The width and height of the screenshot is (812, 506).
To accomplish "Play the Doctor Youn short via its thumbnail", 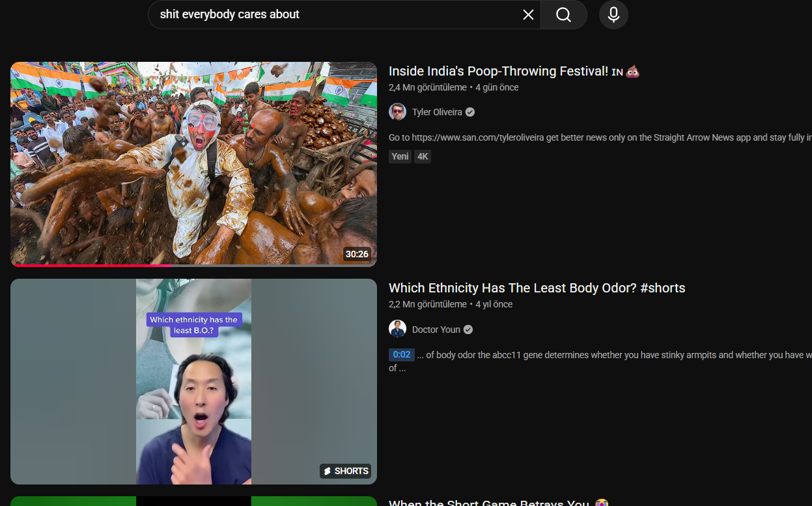I will [193, 381].
